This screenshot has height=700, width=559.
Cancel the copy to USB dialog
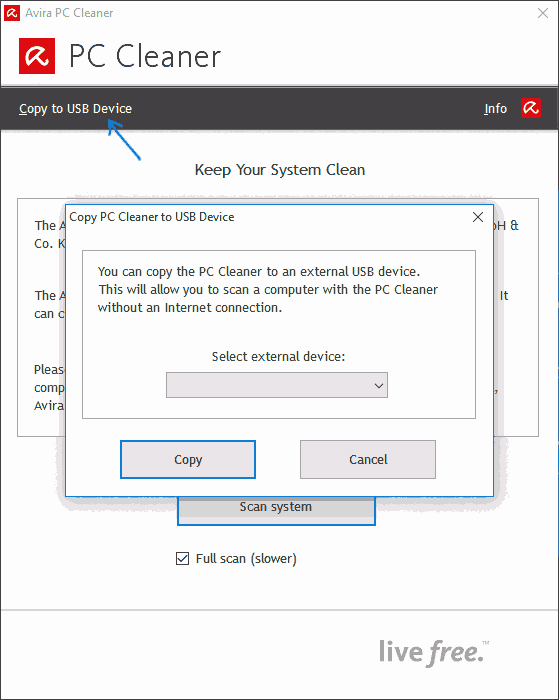[x=368, y=459]
